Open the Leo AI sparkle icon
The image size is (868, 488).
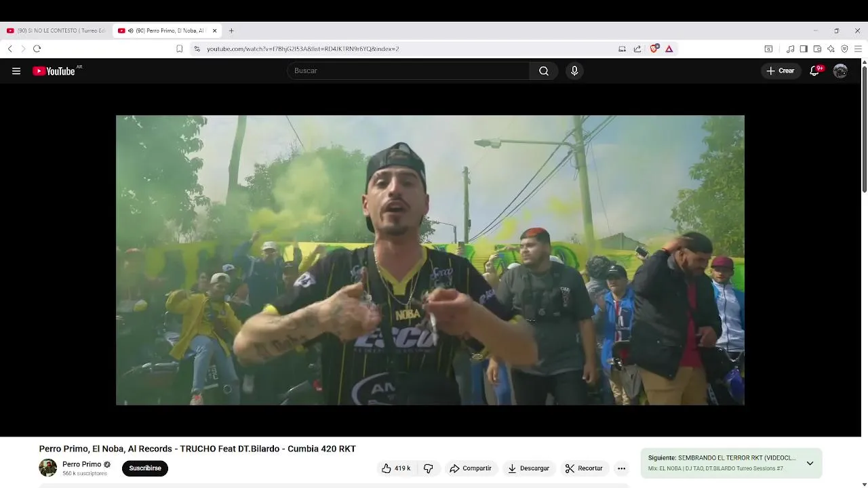(x=831, y=49)
